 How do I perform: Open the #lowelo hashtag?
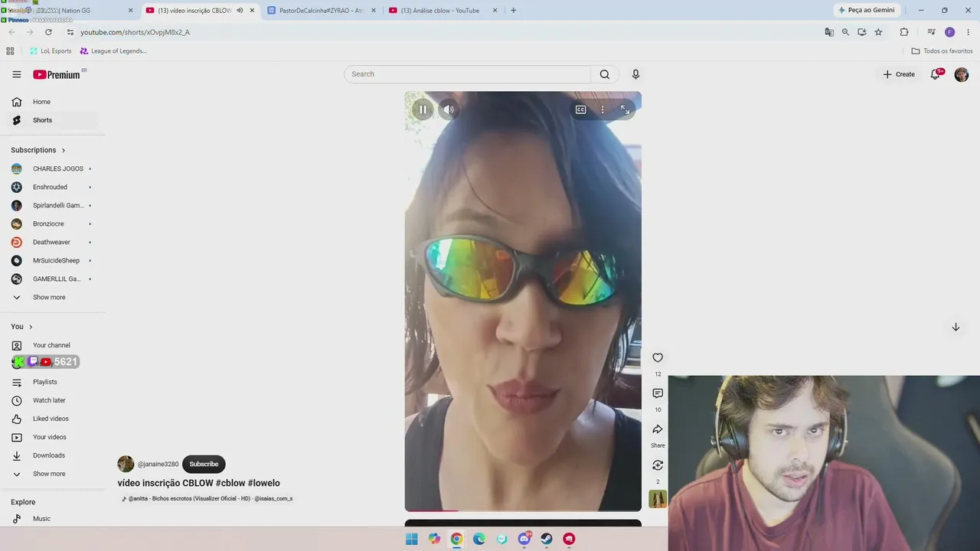[x=264, y=484]
